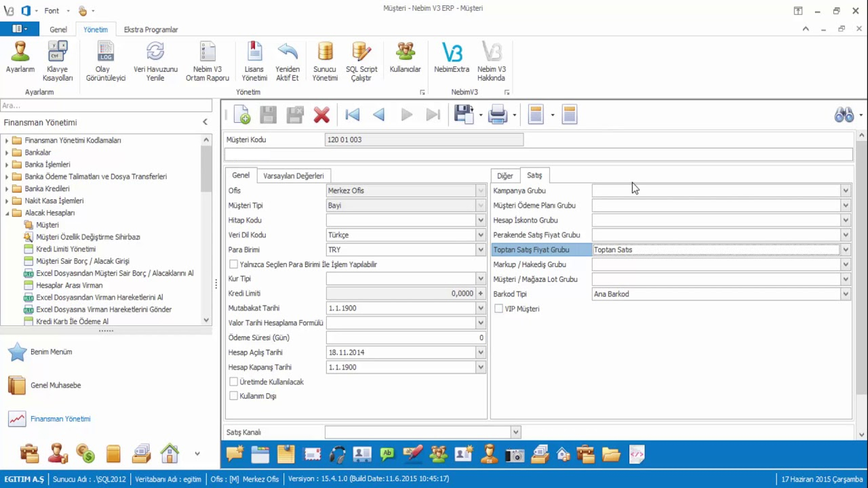The width and height of the screenshot is (868, 488).
Task: Click the printer icon in toolbar
Action: (x=498, y=115)
